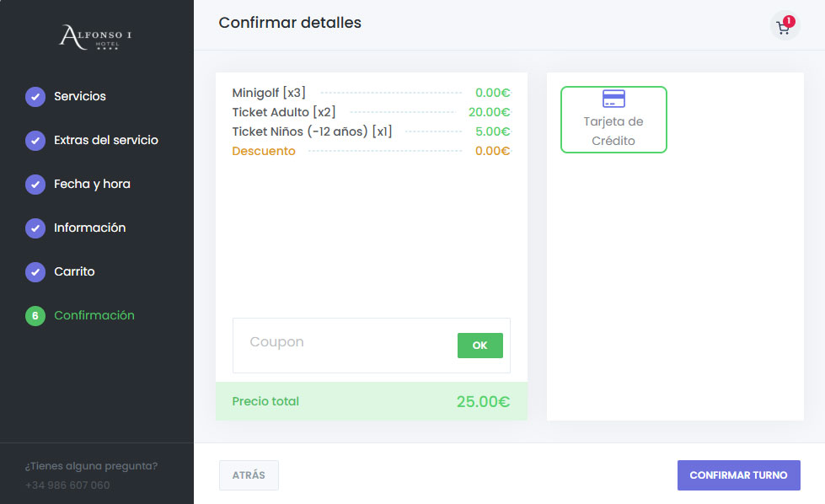Viewport: 825px width, 504px height.
Task: Select Tarjeta de Crédito payment label
Action: point(613,131)
